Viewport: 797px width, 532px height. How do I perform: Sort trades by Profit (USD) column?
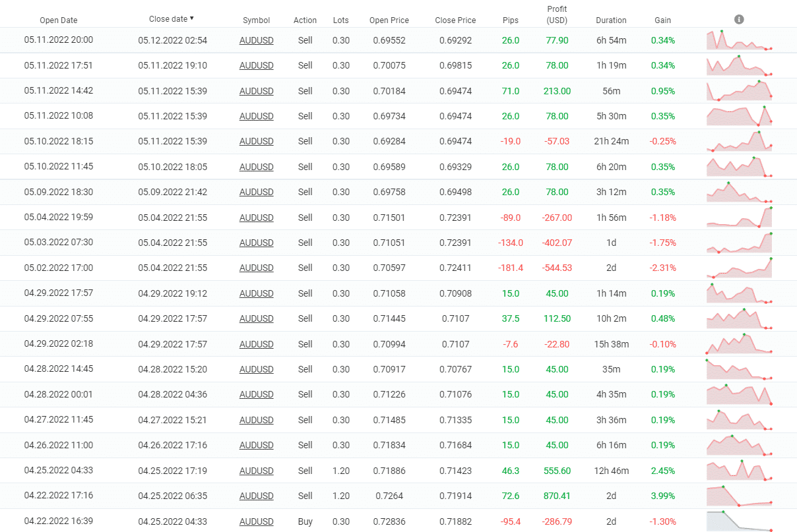[557, 15]
